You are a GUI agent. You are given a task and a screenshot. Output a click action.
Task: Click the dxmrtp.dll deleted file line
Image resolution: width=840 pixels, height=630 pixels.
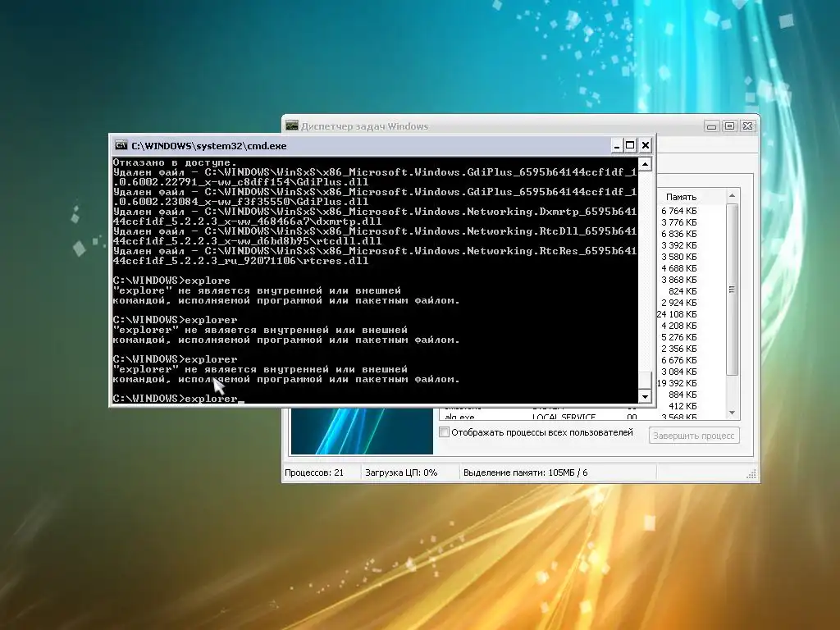pos(374,217)
